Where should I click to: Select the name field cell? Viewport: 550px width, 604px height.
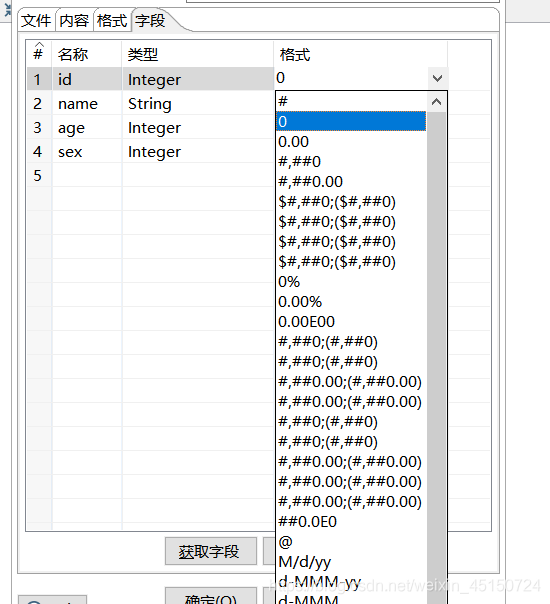click(87, 104)
